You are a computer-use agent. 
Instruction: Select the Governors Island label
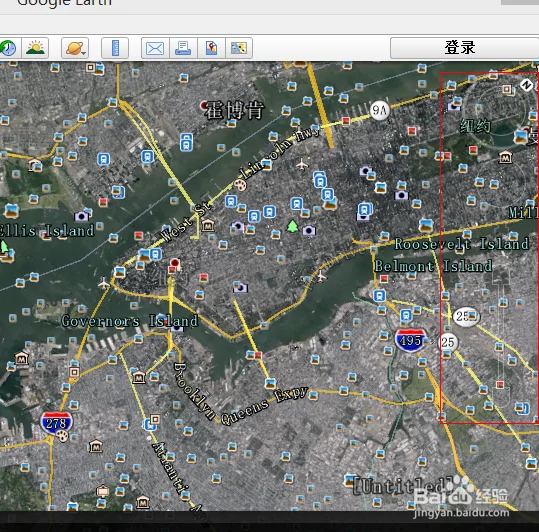[x=130, y=321]
